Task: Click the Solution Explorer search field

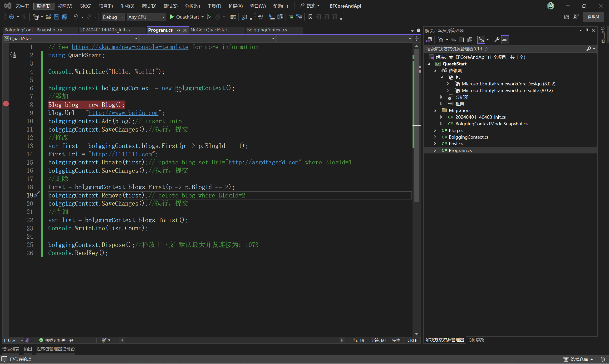Action: (505, 49)
